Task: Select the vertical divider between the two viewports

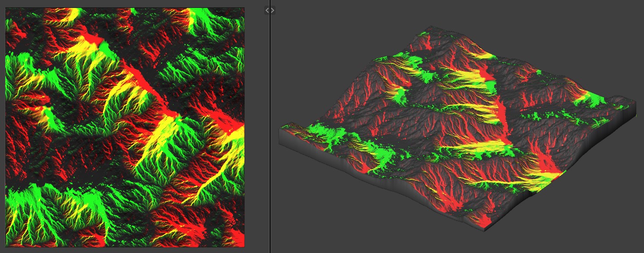Action: [x=270, y=132]
